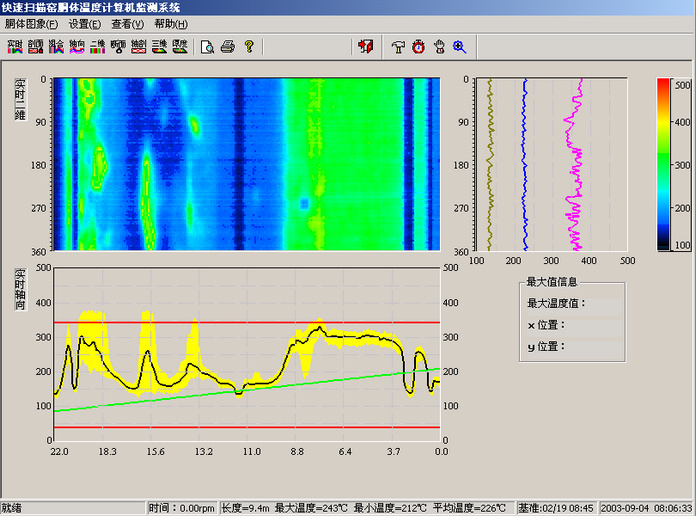The width and height of the screenshot is (696, 516).
Task: Open the 设置(E) settings menu
Action: point(84,23)
